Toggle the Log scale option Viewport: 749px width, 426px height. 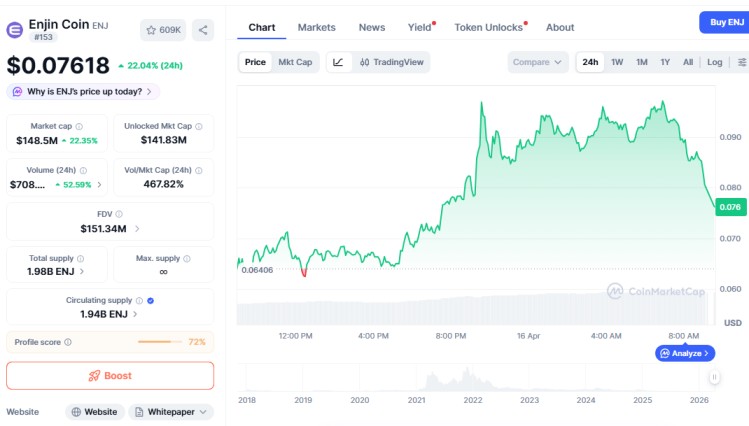pyautogui.click(x=715, y=62)
